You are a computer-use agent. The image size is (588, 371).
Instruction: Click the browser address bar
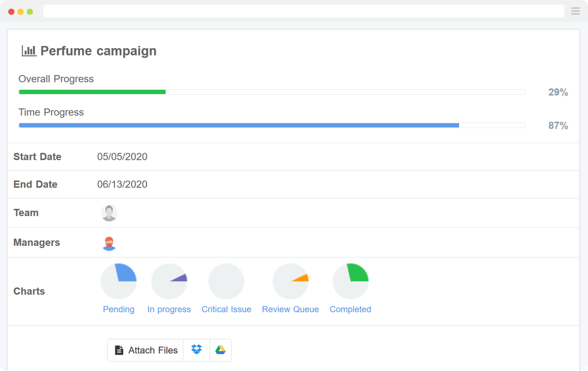coord(304,11)
